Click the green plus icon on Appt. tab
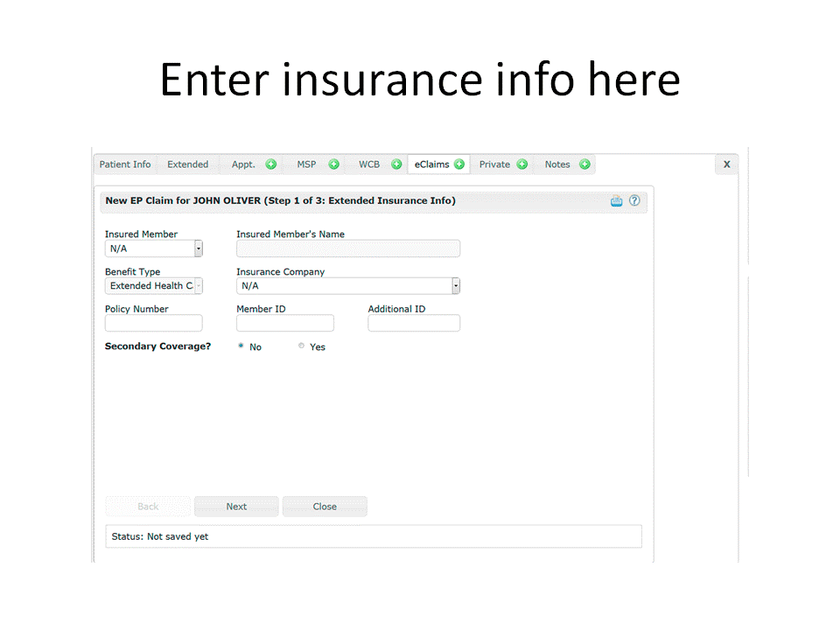 point(270,164)
